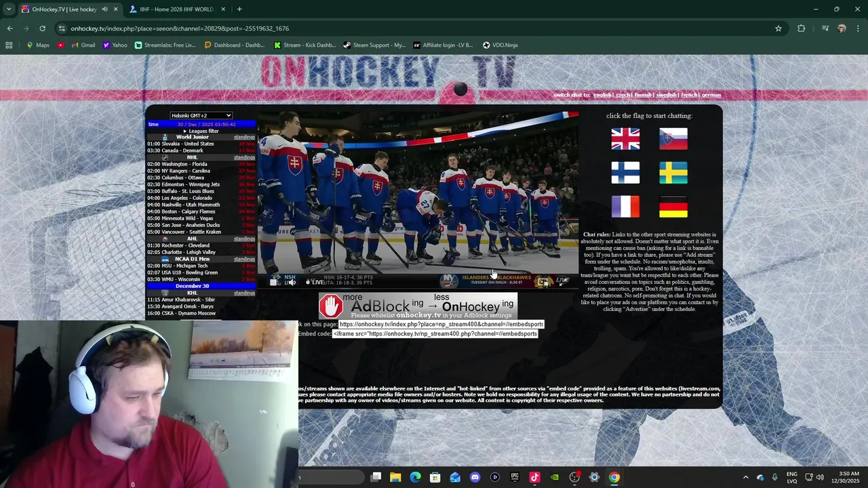Click the France flag to chat
This screenshot has height=488, width=868.
[625, 207]
